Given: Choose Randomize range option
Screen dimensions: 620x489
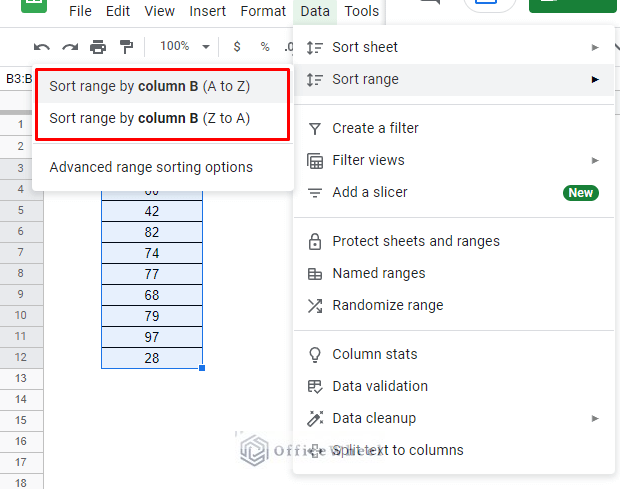Looking at the screenshot, I should pyautogui.click(x=454, y=306).
